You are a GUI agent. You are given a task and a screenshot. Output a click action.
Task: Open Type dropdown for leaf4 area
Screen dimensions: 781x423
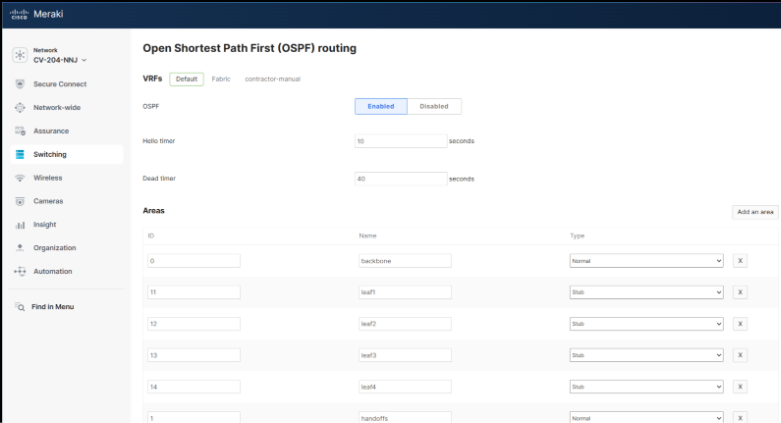[647, 387]
